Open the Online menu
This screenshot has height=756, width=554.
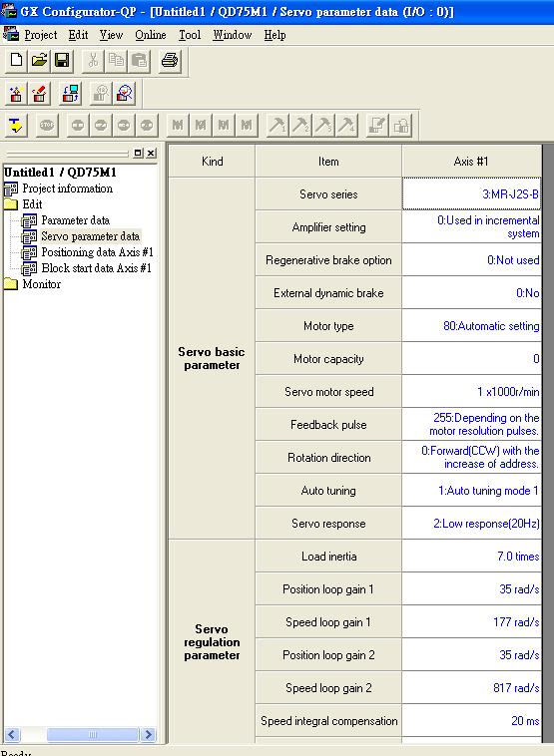[x=151, y=35]
